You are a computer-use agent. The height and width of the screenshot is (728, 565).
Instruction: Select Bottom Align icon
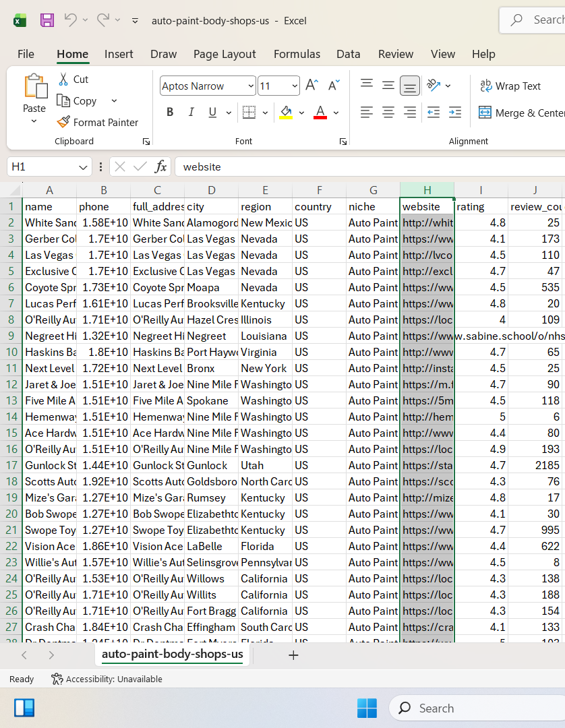coord(409,86)
